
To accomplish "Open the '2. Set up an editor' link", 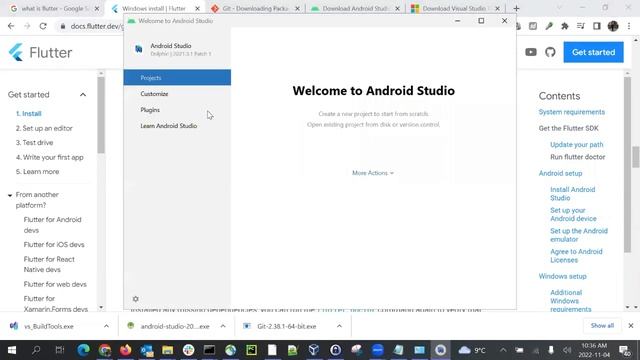I will (44, 128).
